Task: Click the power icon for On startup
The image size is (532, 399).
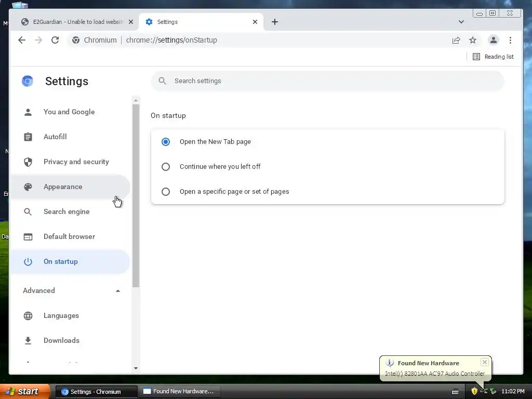Action: (28, 262)
